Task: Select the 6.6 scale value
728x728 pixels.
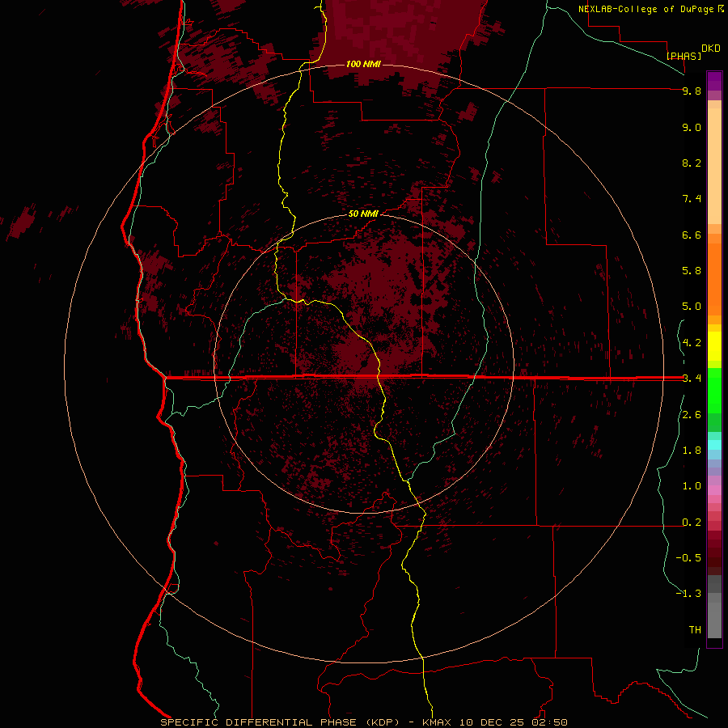Action: [x=692, y=235]
